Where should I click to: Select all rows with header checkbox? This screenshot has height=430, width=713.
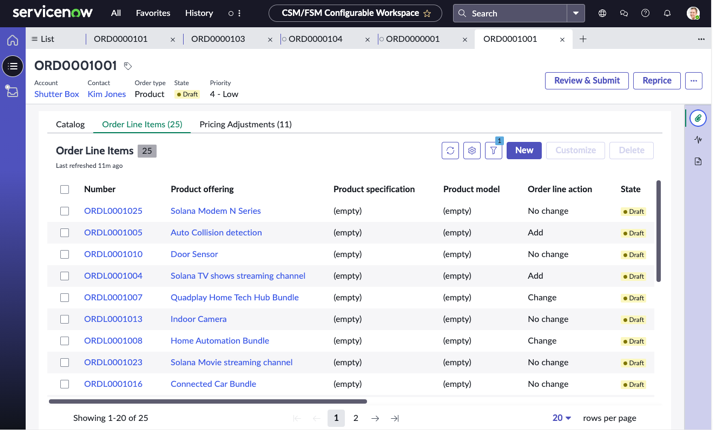(x=65, y=190)
